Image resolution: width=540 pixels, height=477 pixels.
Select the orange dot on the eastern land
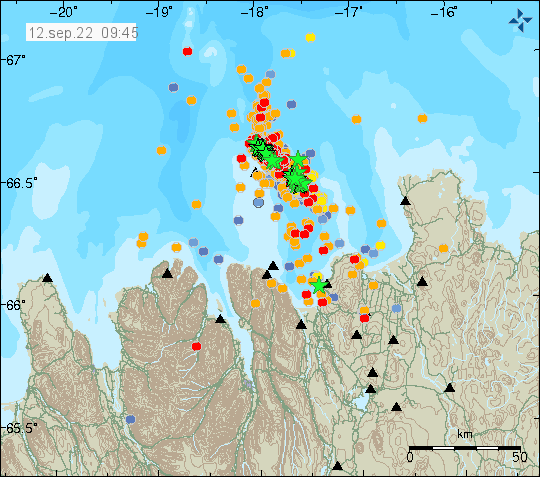coord(443,248)
